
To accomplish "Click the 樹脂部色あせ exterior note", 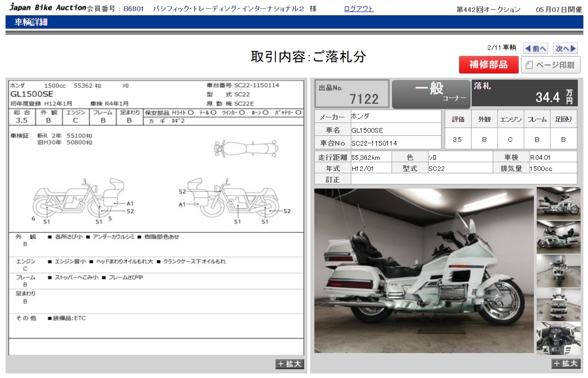I will click(x=159, y=237).
